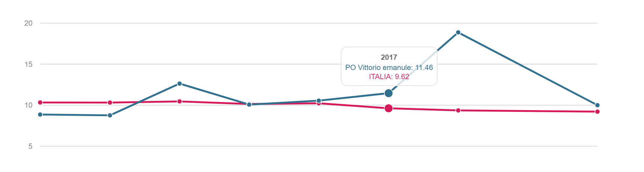Click the y-axis label 20
644x172 pixels.
(28, 23)
